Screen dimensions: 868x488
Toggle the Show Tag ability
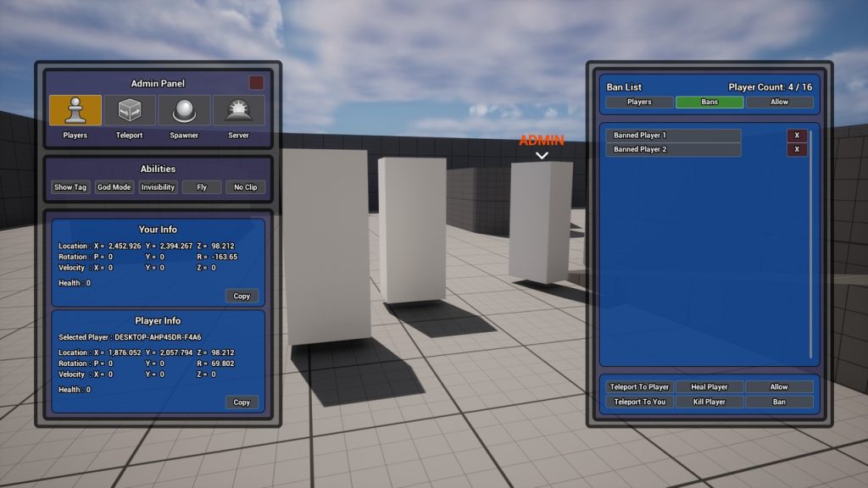pos(70,187)
